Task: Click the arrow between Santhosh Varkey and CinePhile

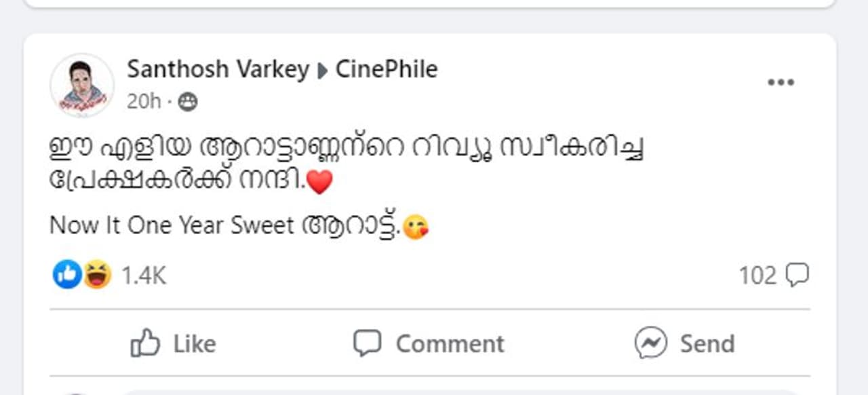Action: [x=323, y=70]
